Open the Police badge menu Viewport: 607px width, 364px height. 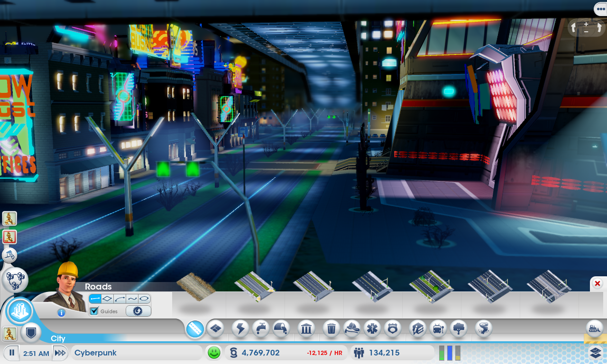click(x=393, y=328)
